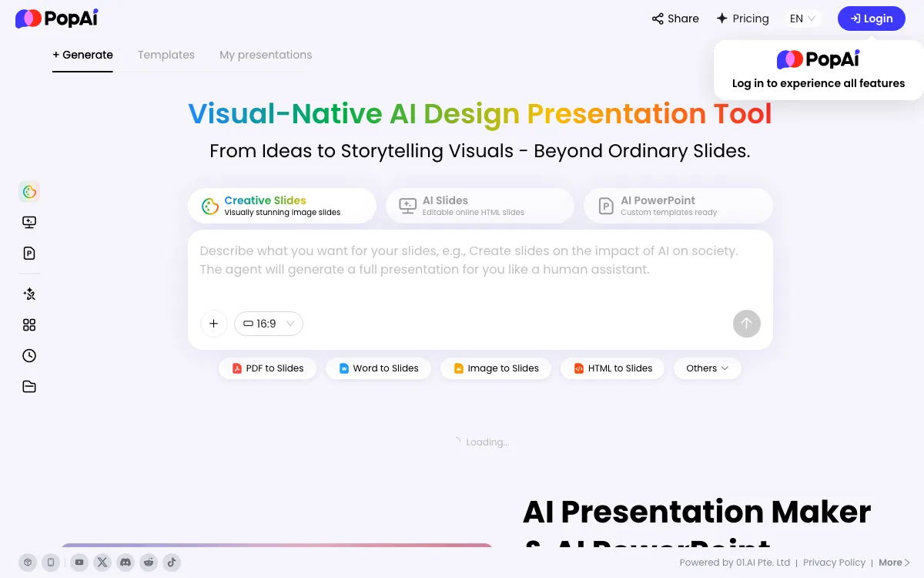
Task: Select the Generate tab
Action: tap(83, 55)
